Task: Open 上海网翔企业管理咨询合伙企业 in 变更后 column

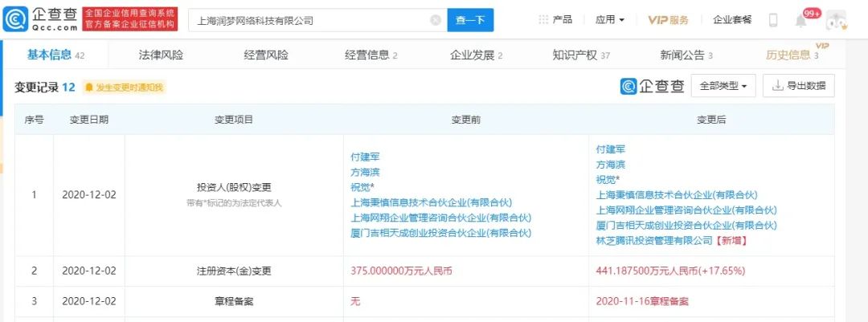Action: point(686,210)
